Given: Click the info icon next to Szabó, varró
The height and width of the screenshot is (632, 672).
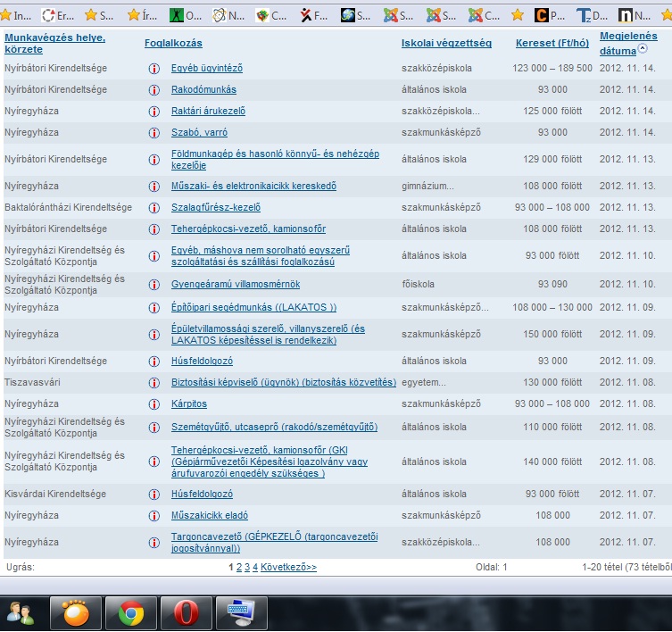Looking at the screenshot, I should pyautogui.click(x=153, y=133).
